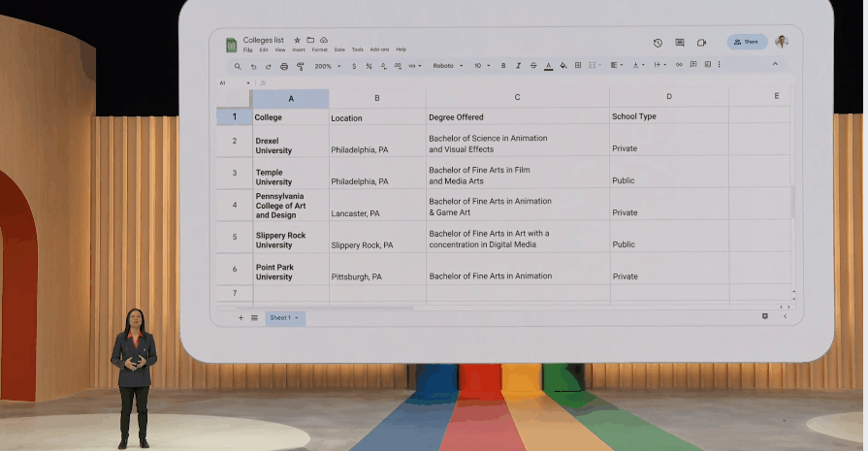
Task: Open the vertical align dropdown
Action: 638,65
